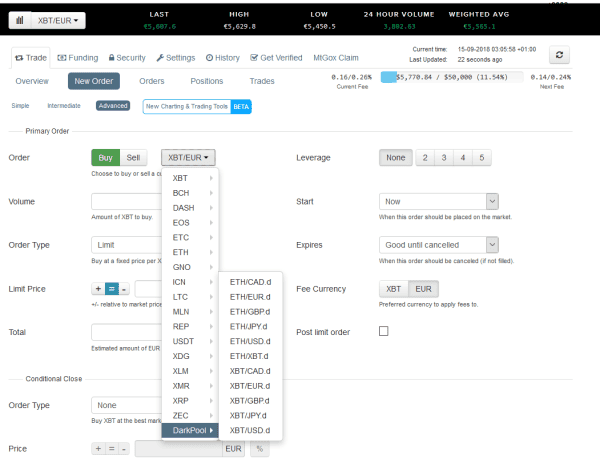600x472 pixels.
Task: Select the New Order button
Action: tap(94, 81)
